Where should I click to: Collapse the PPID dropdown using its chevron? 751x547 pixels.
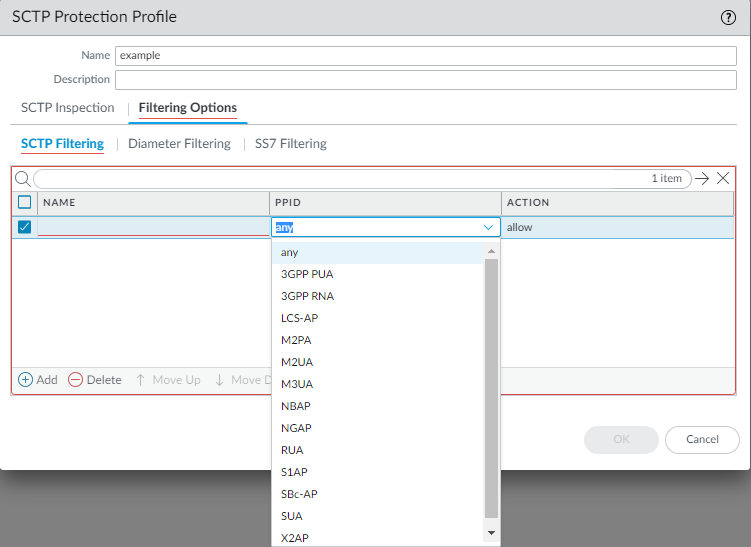coord(489,228)
